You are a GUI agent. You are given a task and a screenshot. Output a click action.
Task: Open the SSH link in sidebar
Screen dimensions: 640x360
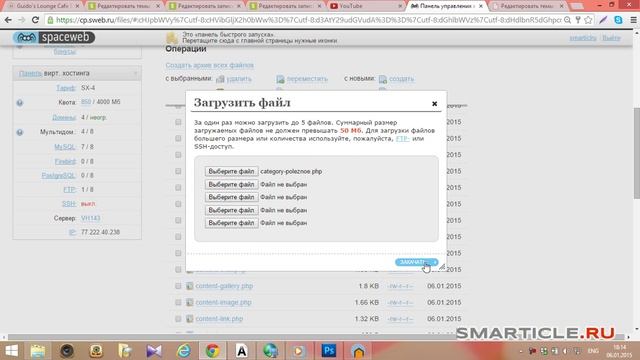(69, 204)
